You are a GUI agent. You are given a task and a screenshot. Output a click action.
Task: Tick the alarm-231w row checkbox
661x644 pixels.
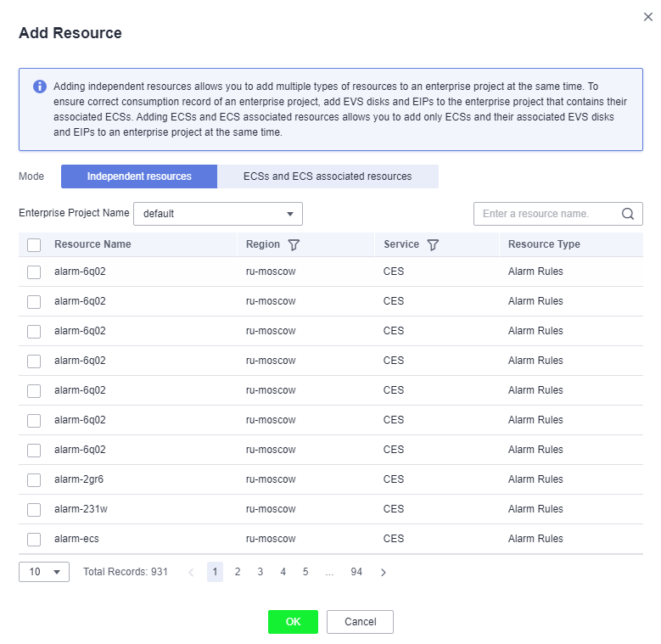tap(34, 510)
